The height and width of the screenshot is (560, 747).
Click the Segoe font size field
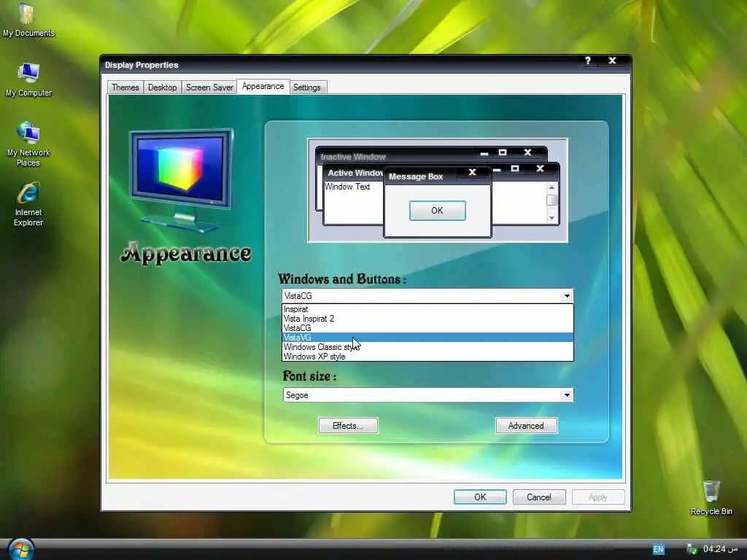(x=427, y=394)
